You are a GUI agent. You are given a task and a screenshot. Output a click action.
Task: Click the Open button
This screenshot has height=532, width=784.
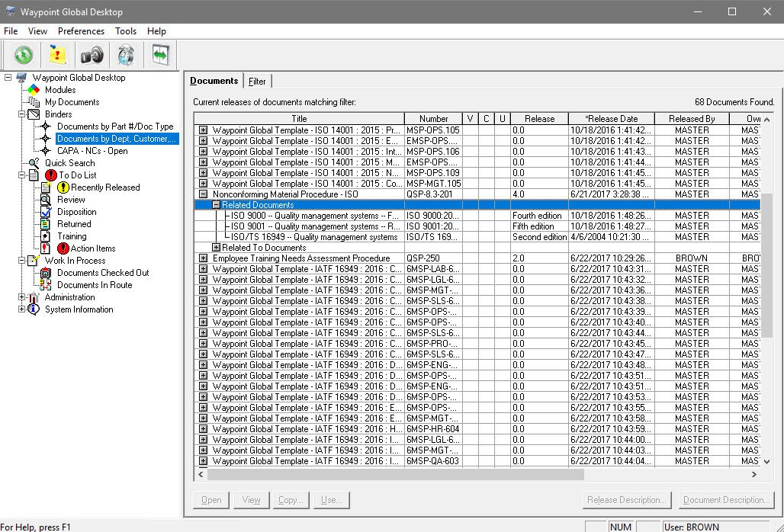coord(211,500)
